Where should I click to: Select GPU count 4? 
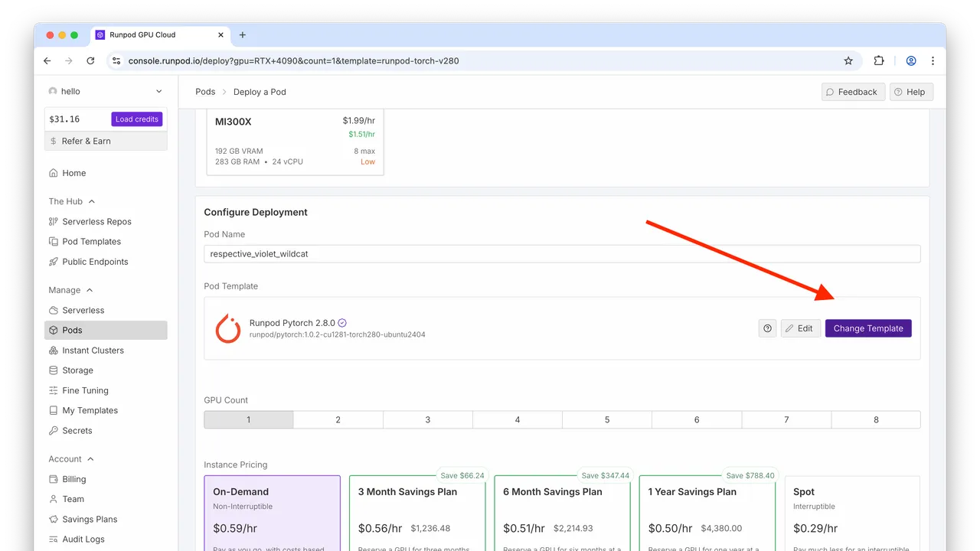[518, 419]
